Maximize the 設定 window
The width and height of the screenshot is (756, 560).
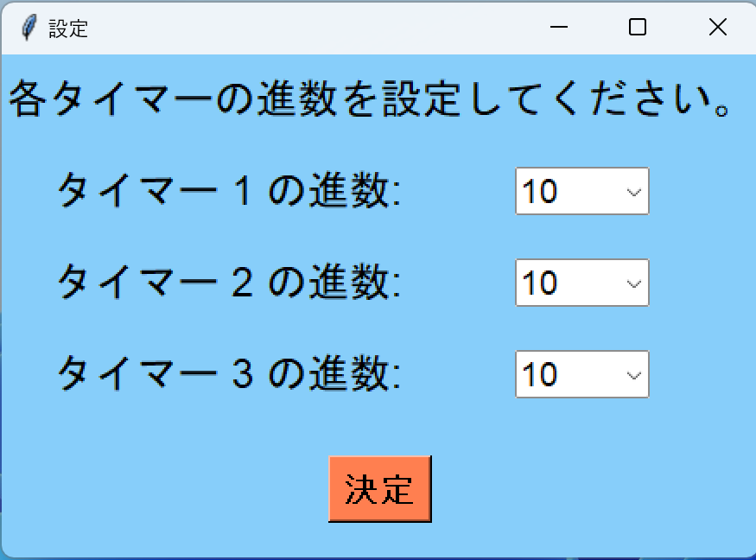(x=637, y=27)
